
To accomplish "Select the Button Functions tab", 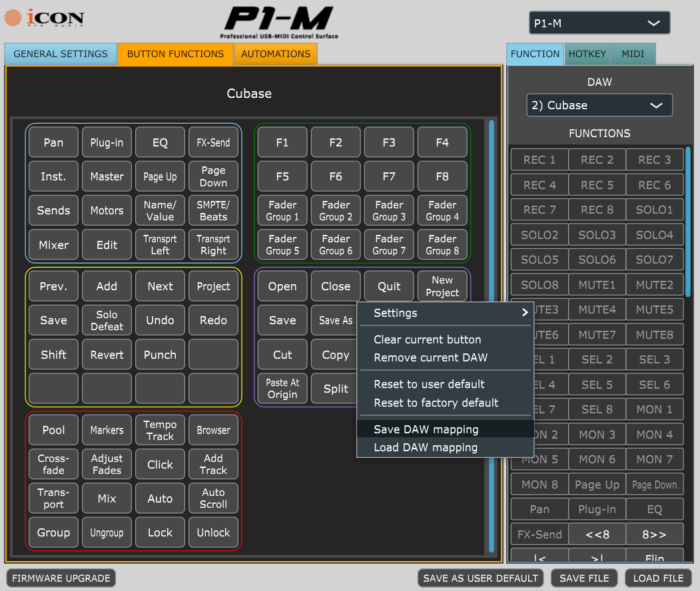I will pos(175,54).
